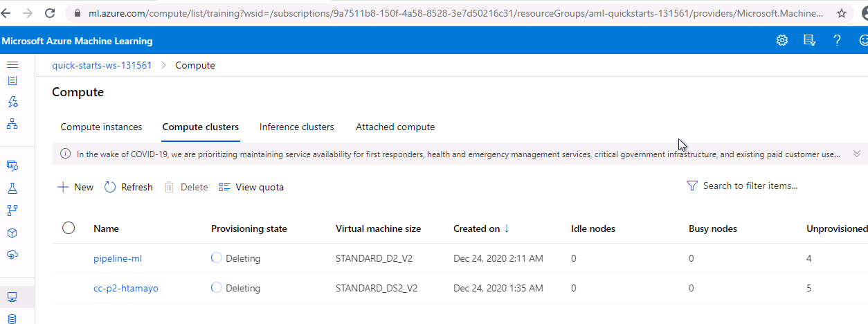Go to quick-starts-ws-131561 breadcrumb link
Viewport: 868px width, 324px height.
pos(102,65)
